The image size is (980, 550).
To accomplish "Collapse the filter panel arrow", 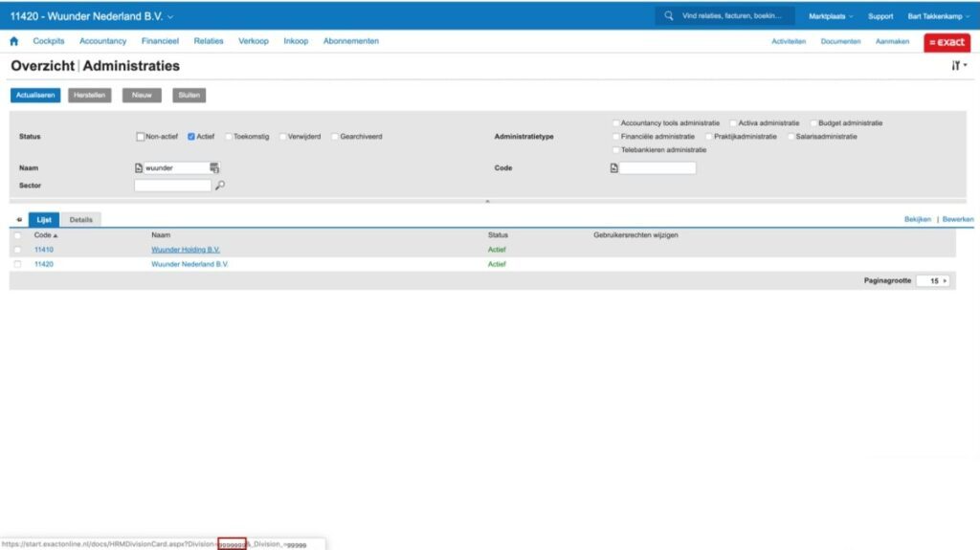I will point(487,201).
